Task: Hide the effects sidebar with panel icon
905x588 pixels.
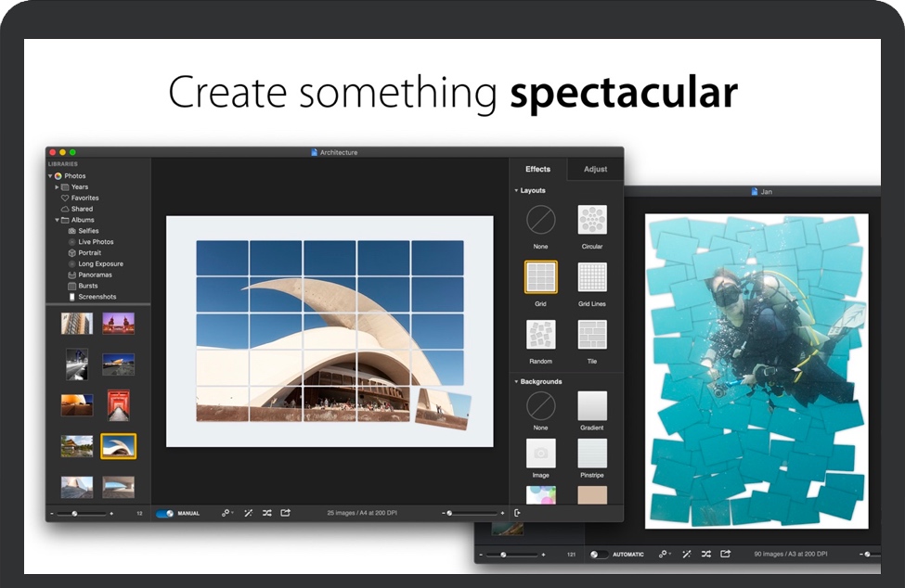Action: click(x=517, y=513)
